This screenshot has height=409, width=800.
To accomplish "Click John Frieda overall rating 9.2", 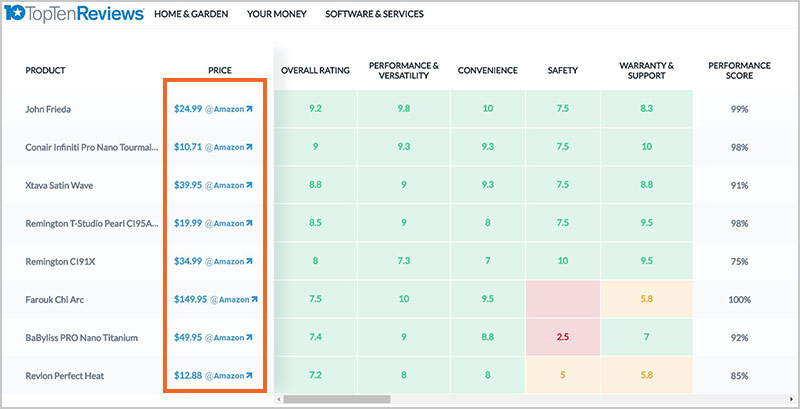I will click(x=315, y=109).
